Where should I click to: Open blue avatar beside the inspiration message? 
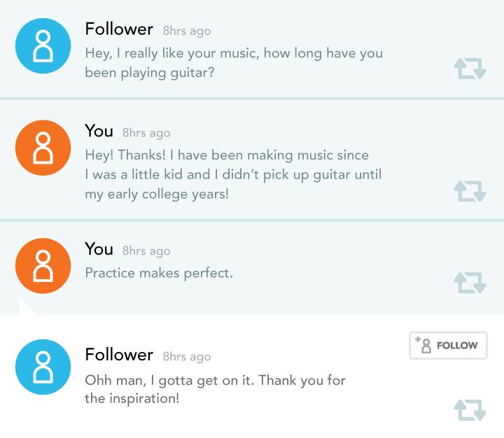click(43, 367)
